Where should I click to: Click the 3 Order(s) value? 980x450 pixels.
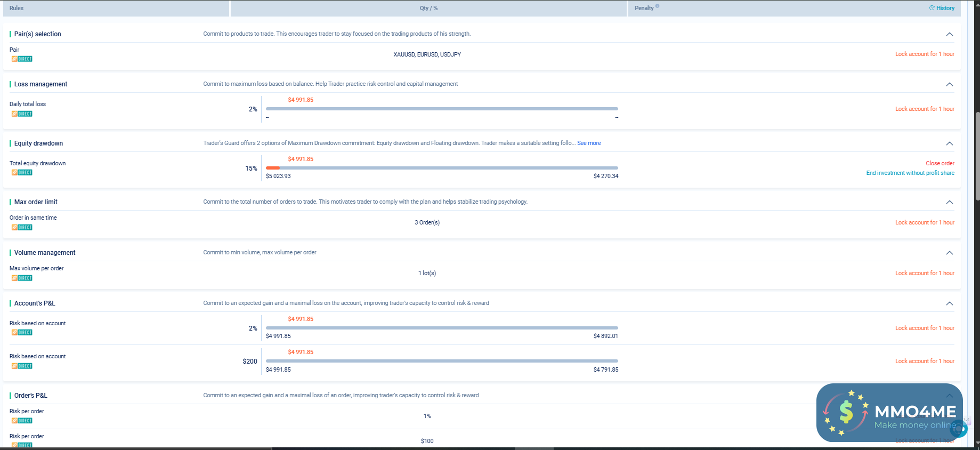(x=427, y=222)
